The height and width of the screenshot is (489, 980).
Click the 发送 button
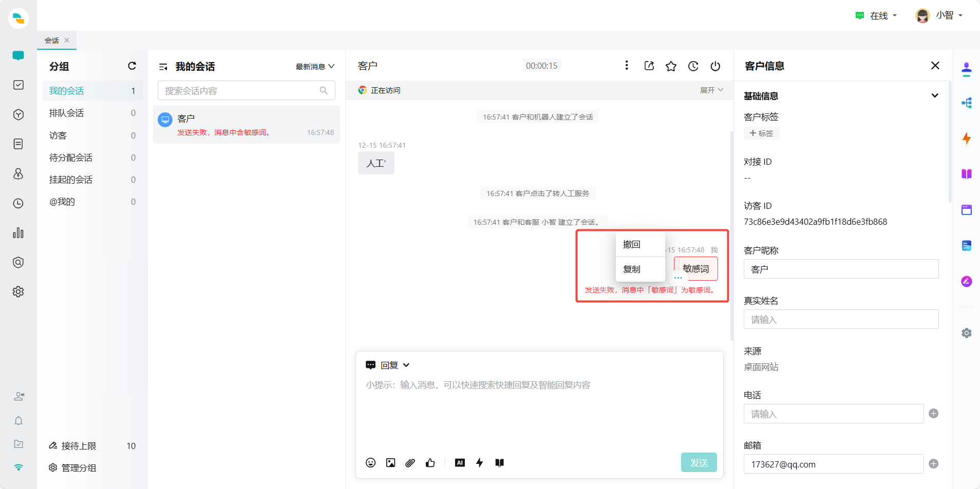point(699,463)
